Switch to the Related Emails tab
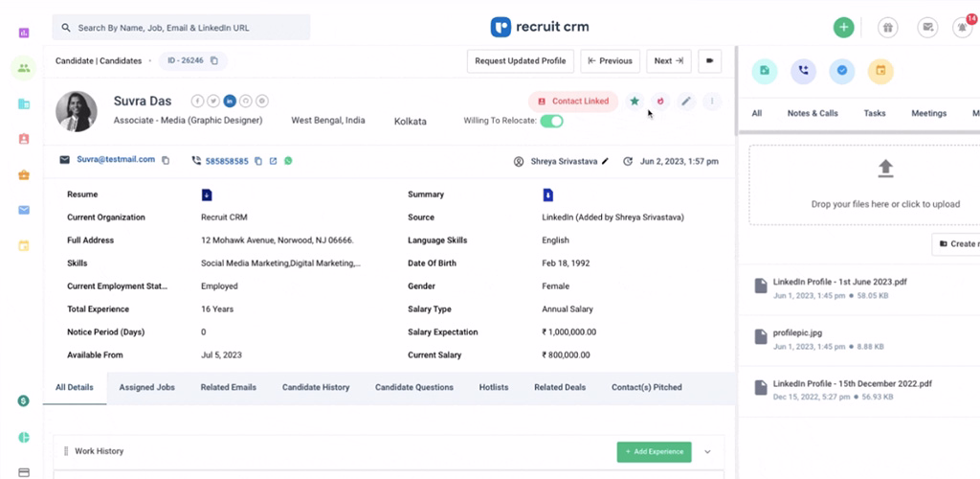Image resolution: width=980 pixels, height=479 pixels. click(228, 388)
